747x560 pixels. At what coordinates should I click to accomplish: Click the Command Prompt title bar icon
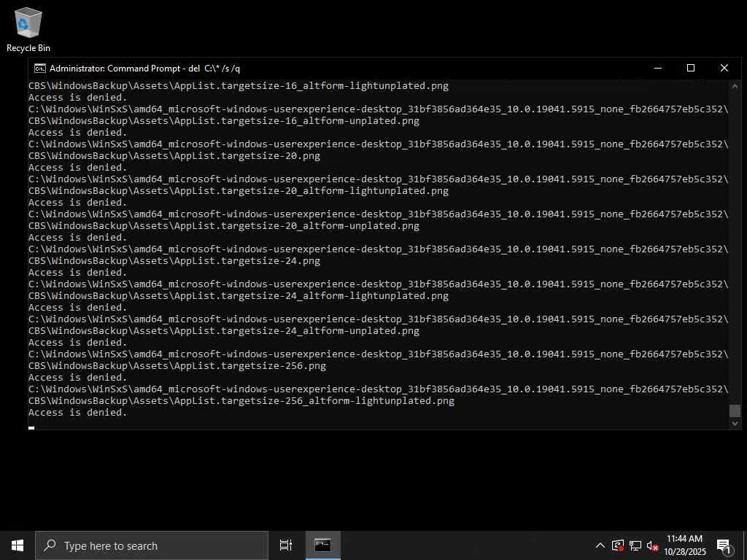pyautogui.click(x=40, y=69)
